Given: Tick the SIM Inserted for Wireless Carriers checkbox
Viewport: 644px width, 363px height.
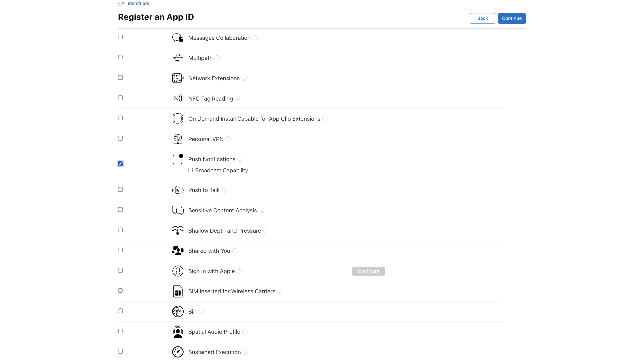Looking at the screenshot, I should pyautogui.click(x=120, y=291).
